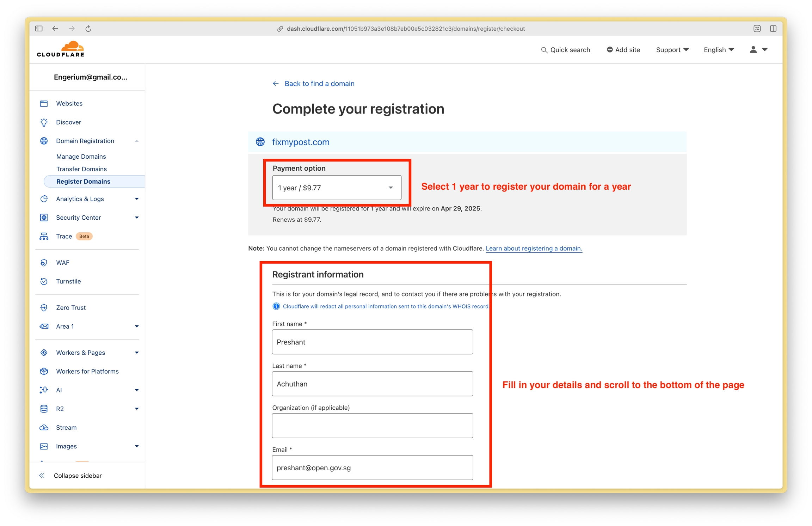Open Manage Domains in sidebar
Screen dimensions: 812x526
point(81,156)
